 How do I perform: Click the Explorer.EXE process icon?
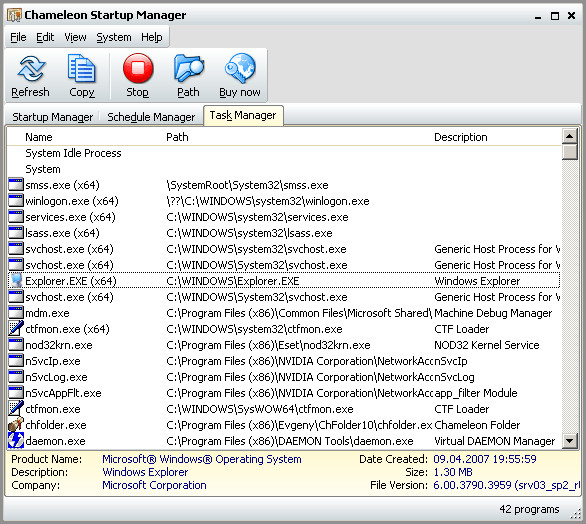pyautogui.click(x=16, y=281)
